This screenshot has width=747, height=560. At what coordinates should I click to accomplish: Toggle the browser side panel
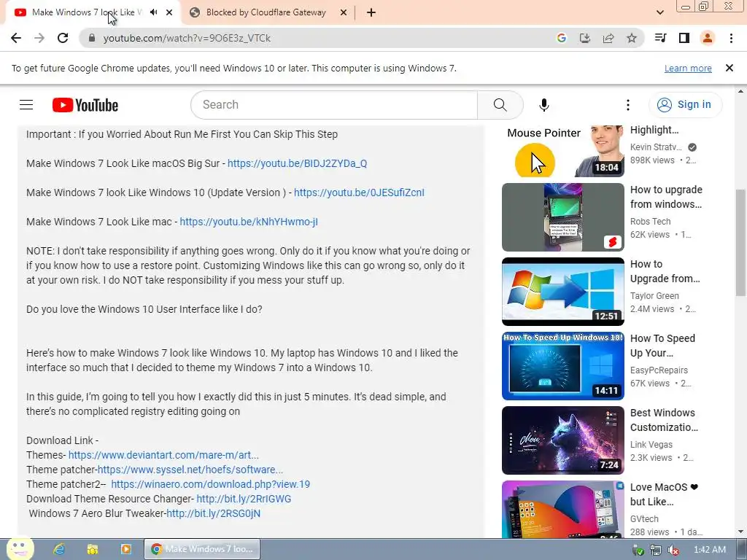[x=684, y=38]
